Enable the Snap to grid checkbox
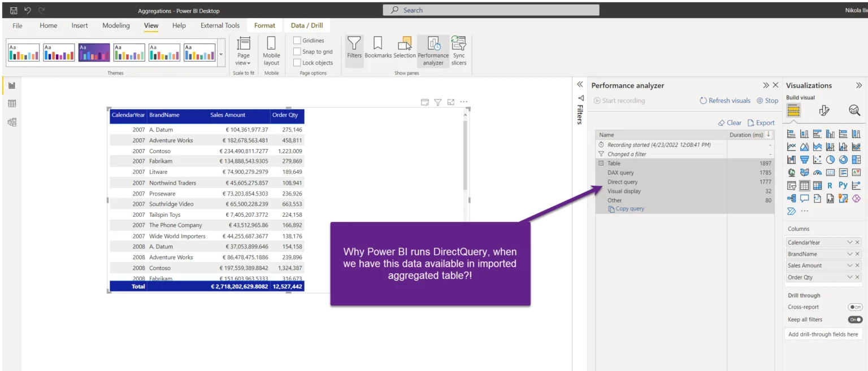This screenshot has height=371, width=868. point(297,51)
